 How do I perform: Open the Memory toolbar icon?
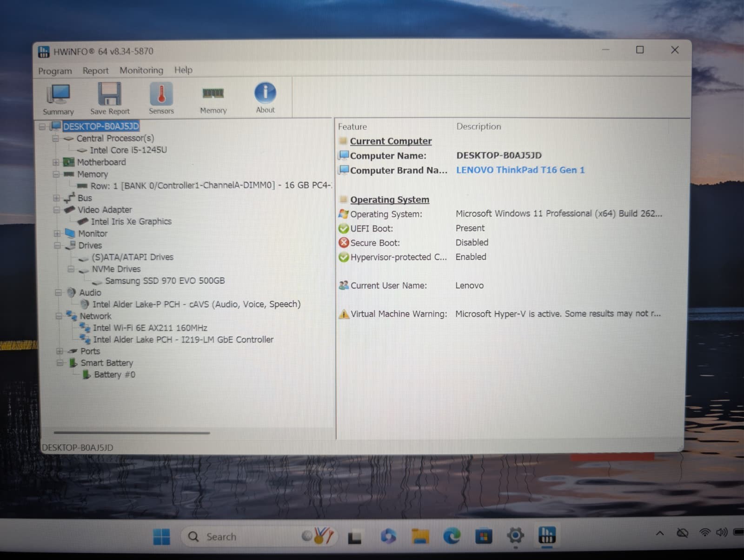point(213,99)
